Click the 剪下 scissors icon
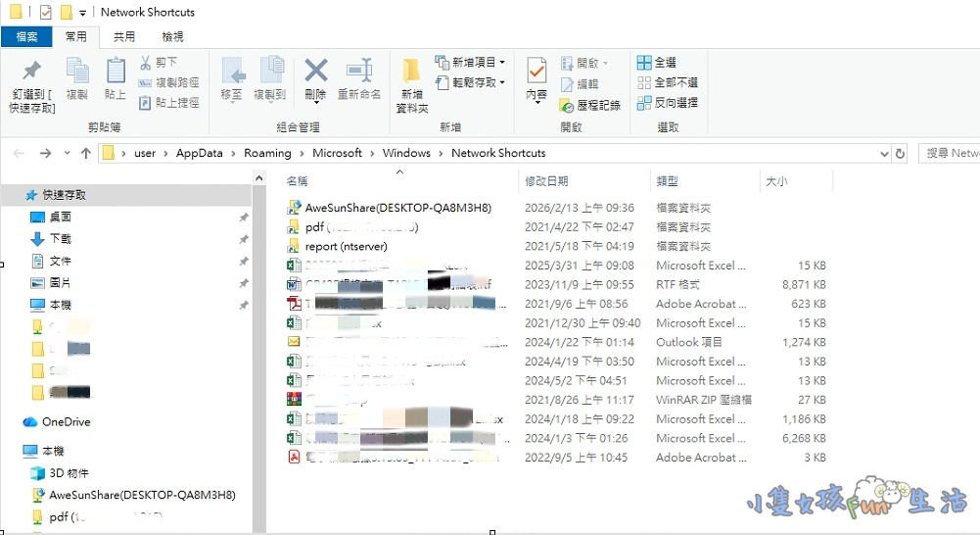The height and width of the screenshot is (535, 980). coord(146,63)
